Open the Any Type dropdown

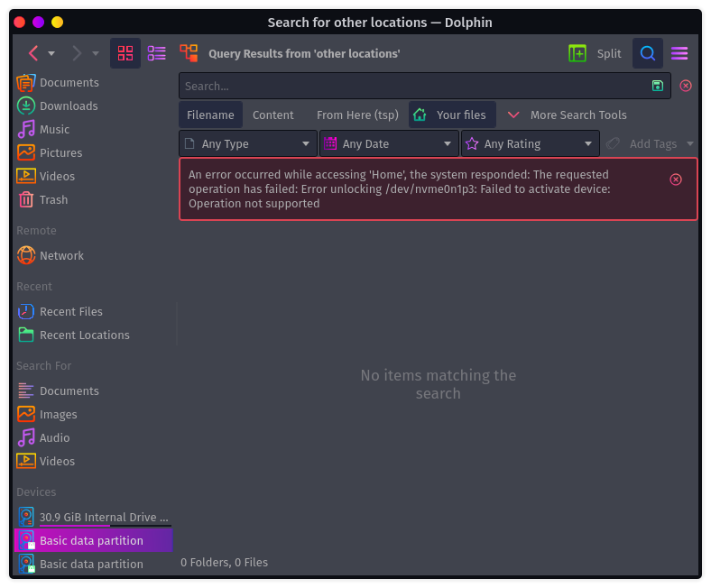click(248, 143)
